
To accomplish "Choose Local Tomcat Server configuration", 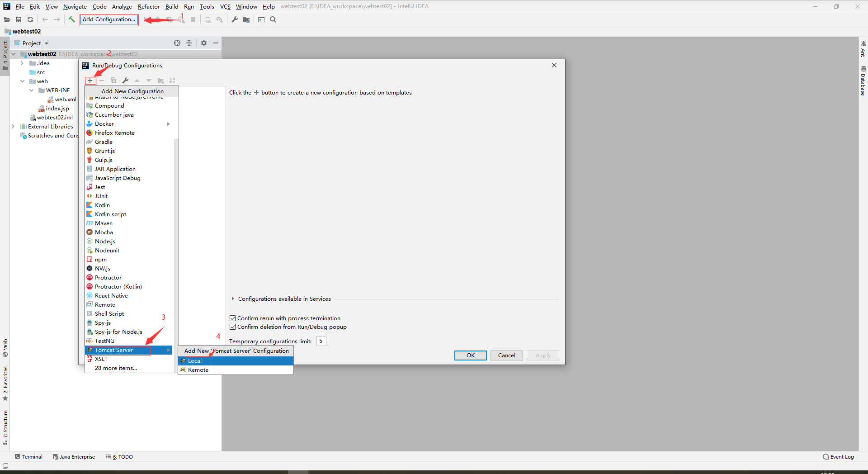I will click(x=236, y=360).
